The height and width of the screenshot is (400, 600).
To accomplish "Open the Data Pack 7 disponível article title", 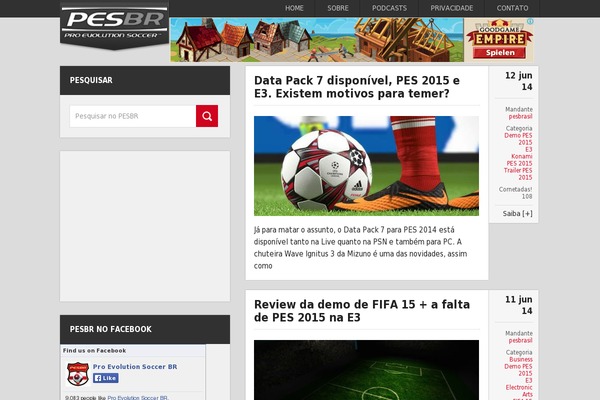I will [x=357, y=87].
